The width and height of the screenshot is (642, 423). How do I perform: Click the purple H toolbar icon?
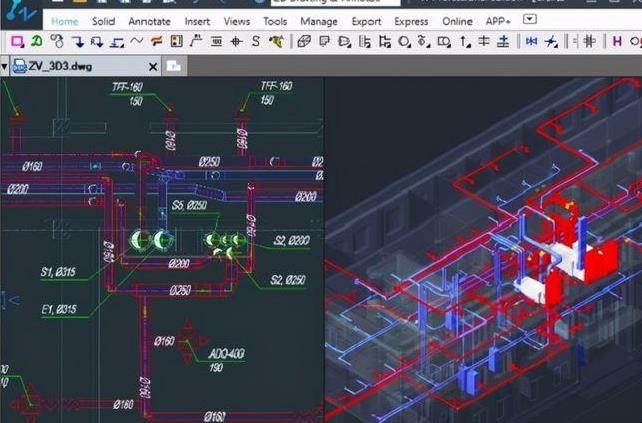pos(617,41)
